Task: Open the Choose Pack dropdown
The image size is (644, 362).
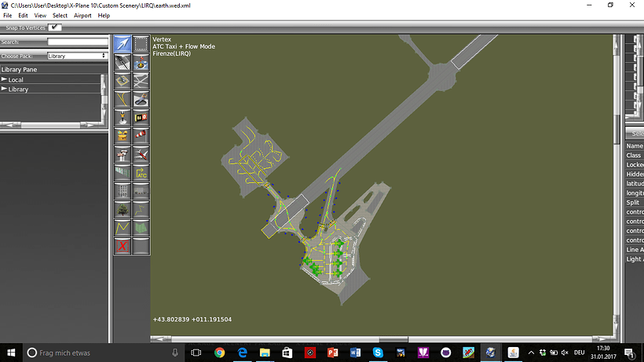Action: [x=77, y=56]
